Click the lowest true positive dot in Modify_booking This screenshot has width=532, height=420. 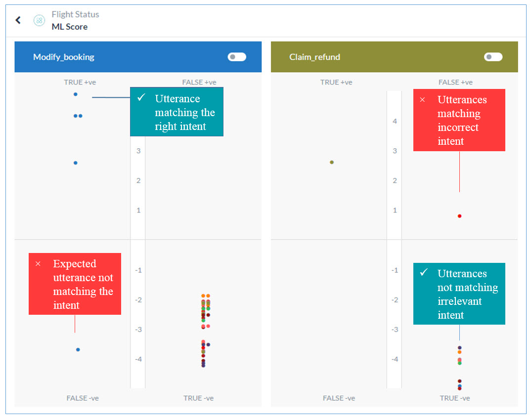76,163
